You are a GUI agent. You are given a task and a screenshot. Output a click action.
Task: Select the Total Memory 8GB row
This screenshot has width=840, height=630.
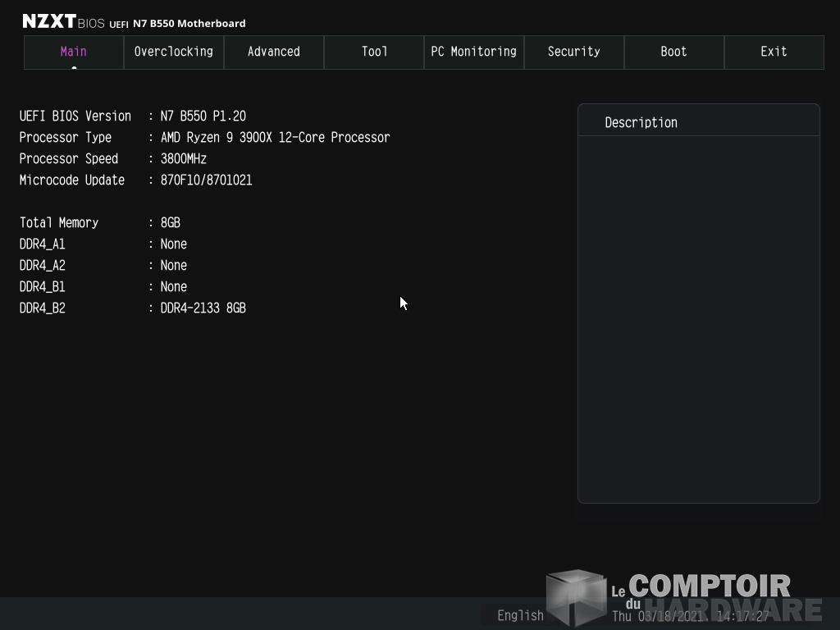point(100,223)
